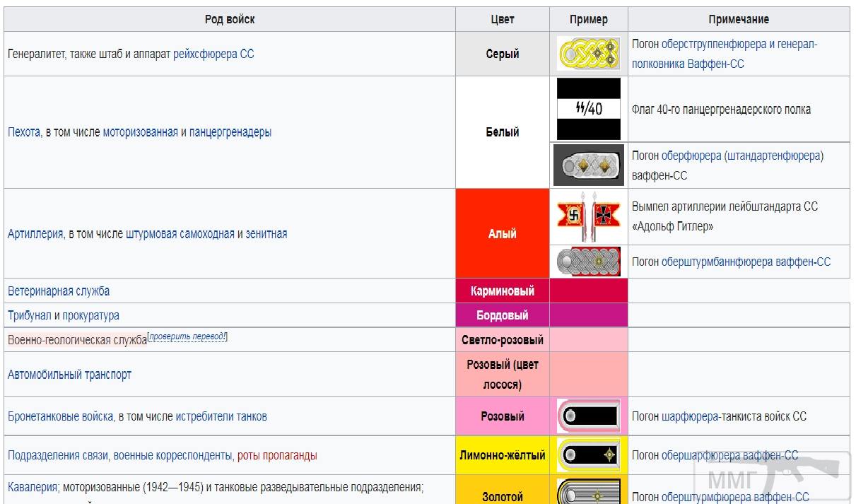Screen dimensions: 856x504
Task: Click the 'Белый' color label
Action: click(x=503, y=132)
